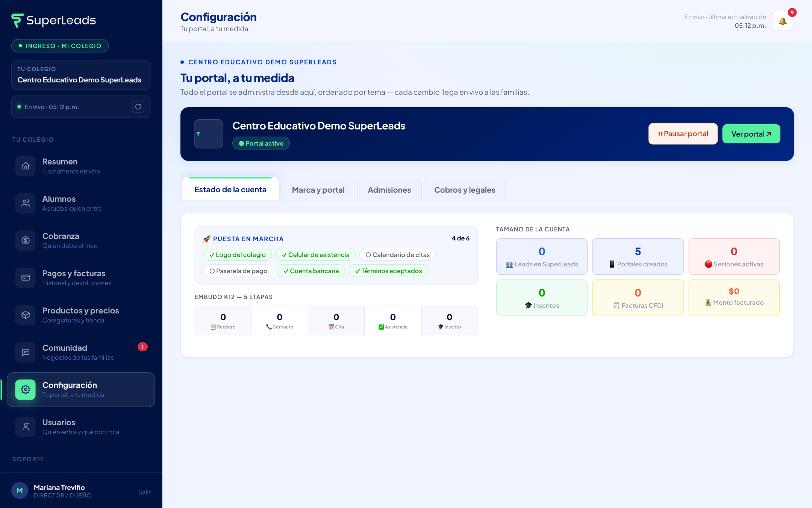Click the Comunidad chat icon
Viewport: 812px width, 508px height.
[26, 352]
